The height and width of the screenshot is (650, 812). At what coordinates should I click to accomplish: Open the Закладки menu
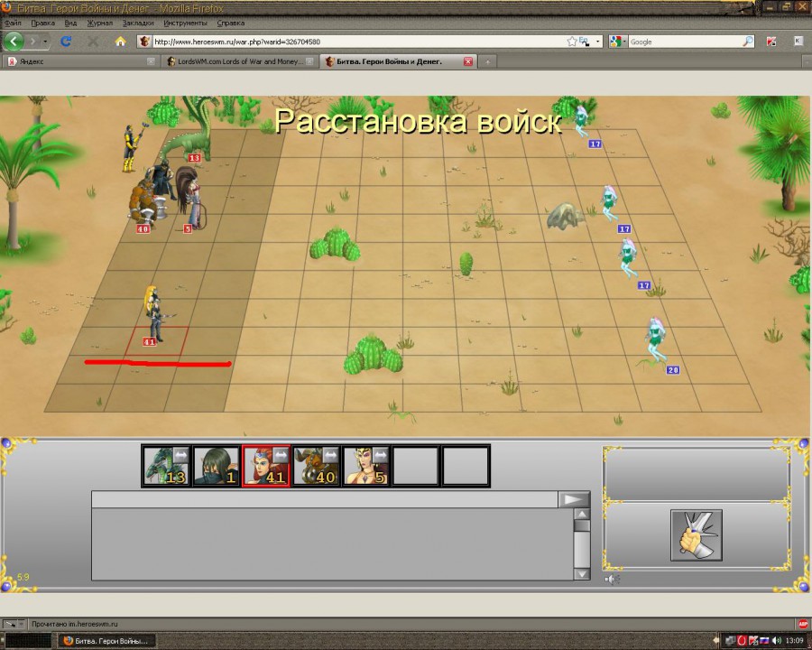[138, 23]
